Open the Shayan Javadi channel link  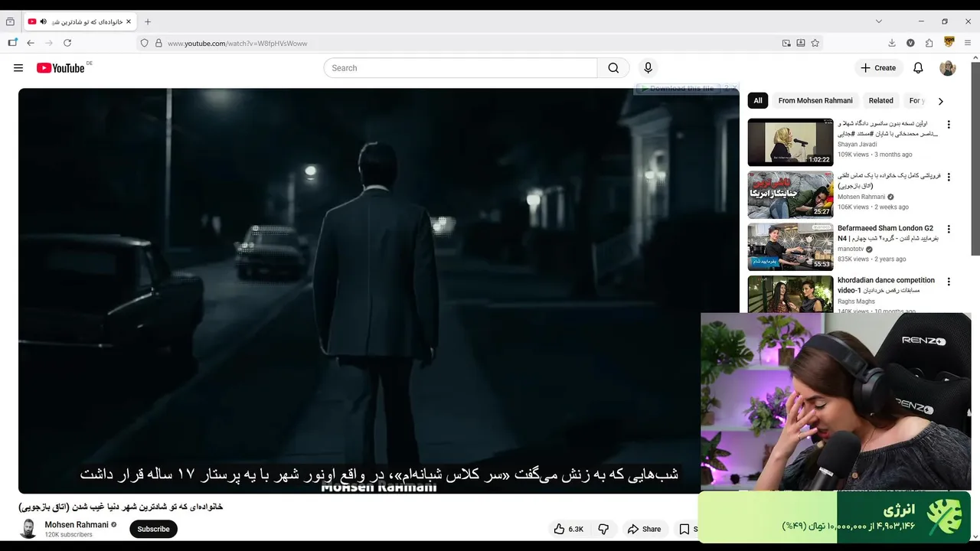(857, 144)
